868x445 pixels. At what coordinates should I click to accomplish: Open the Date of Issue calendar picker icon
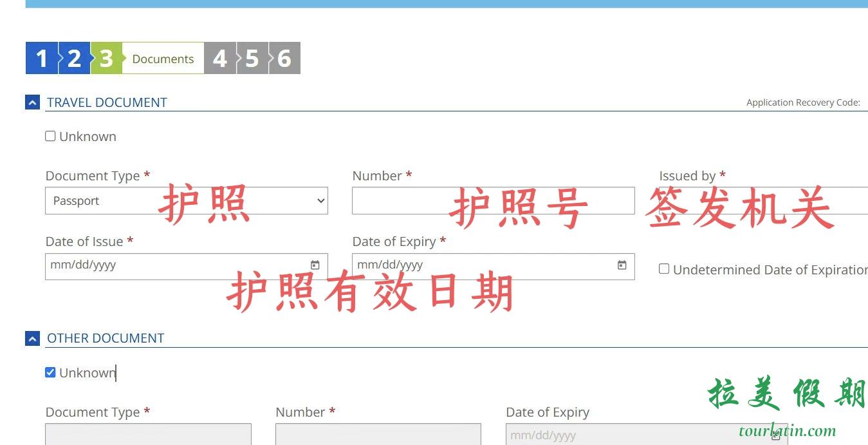315,265
